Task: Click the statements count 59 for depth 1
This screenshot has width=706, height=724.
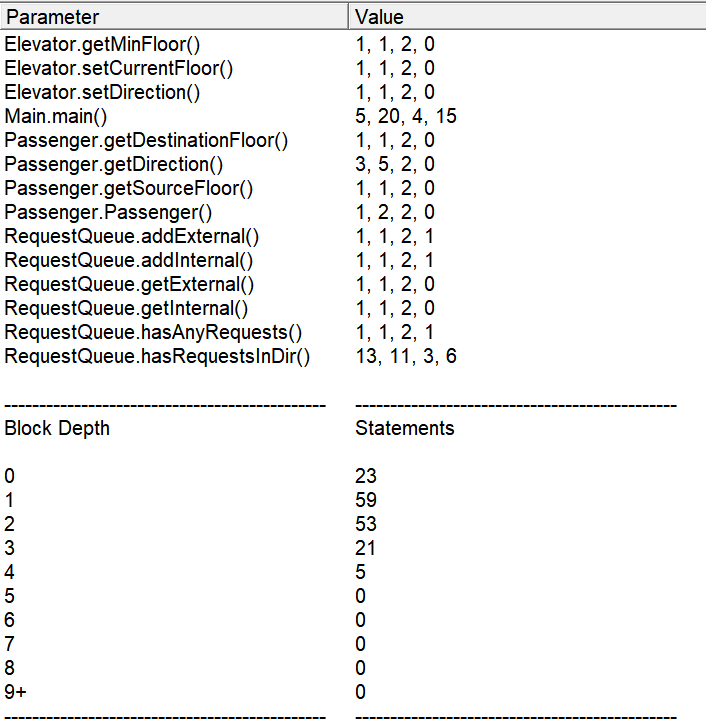Action: 366,500
